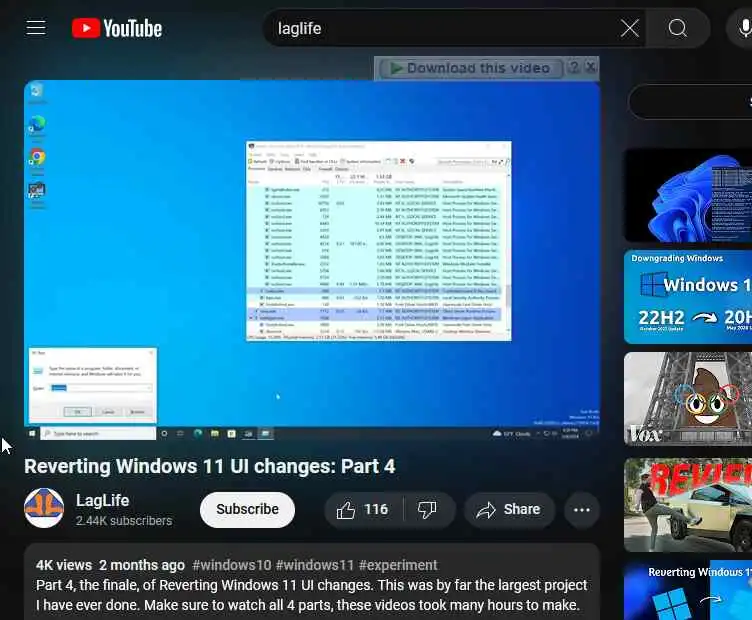Open the Vox Eiffel Tower video thumbnail
Image resolution: width=752 pixels, height=620 pixels.
pyautogui.click(x=688, y=398)
